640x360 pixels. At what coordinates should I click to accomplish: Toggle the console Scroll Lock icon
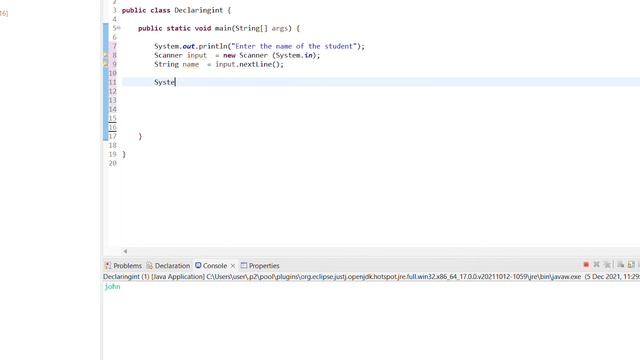click(631, 265)
